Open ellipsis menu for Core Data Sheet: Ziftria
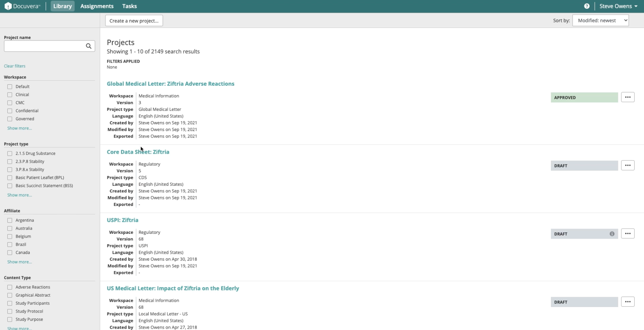Viewport: 644px width, 330px height. (x=628, y=166)
